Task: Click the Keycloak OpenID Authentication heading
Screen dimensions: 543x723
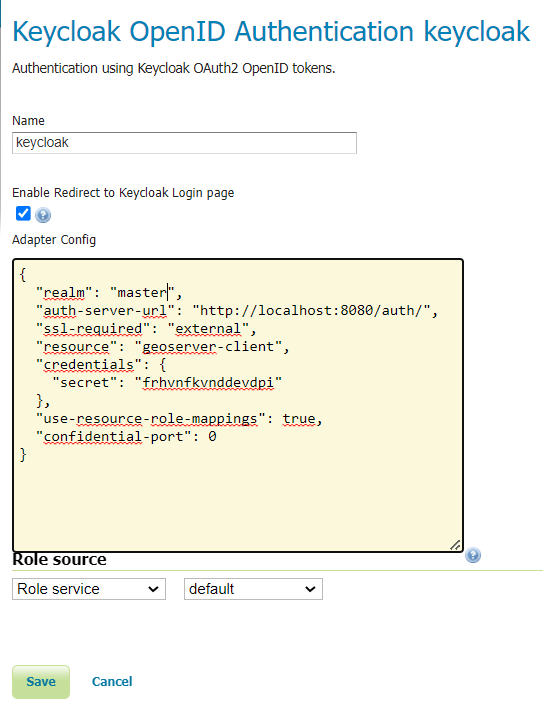Action: (x=271, y=32)
